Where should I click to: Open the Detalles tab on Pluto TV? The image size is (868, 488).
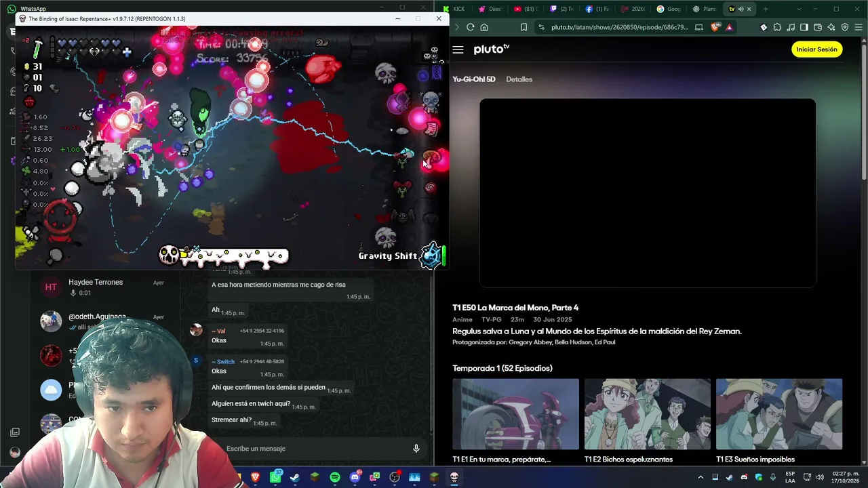pos(519,79)
